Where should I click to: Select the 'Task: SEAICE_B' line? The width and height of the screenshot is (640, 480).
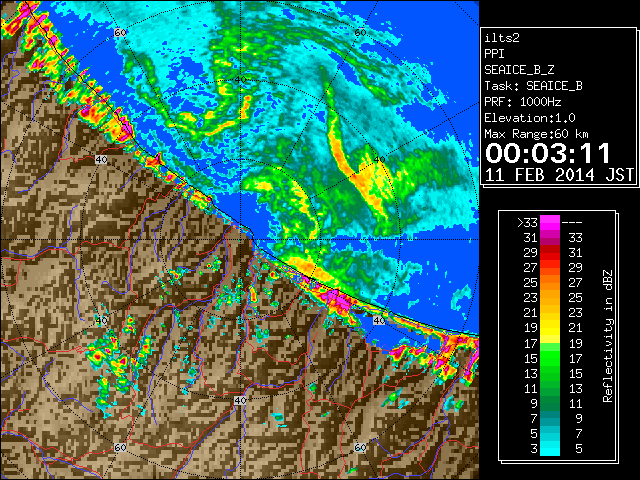(x=533, y=86)
